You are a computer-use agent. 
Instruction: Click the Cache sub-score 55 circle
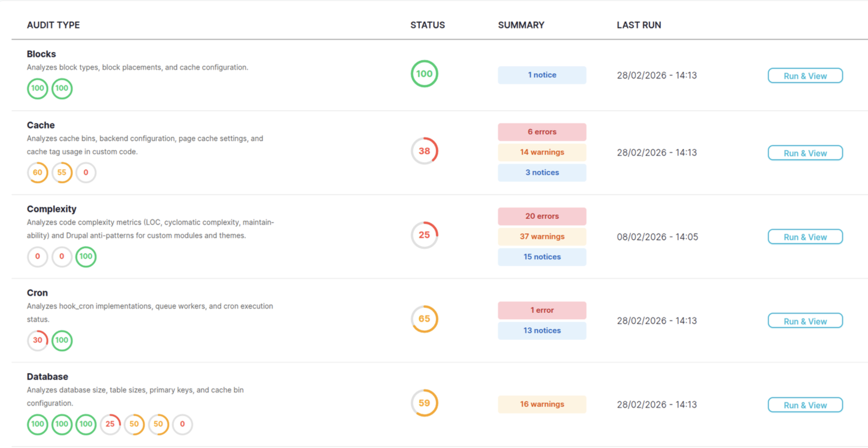pyautogui.click(x=62, y=172)
